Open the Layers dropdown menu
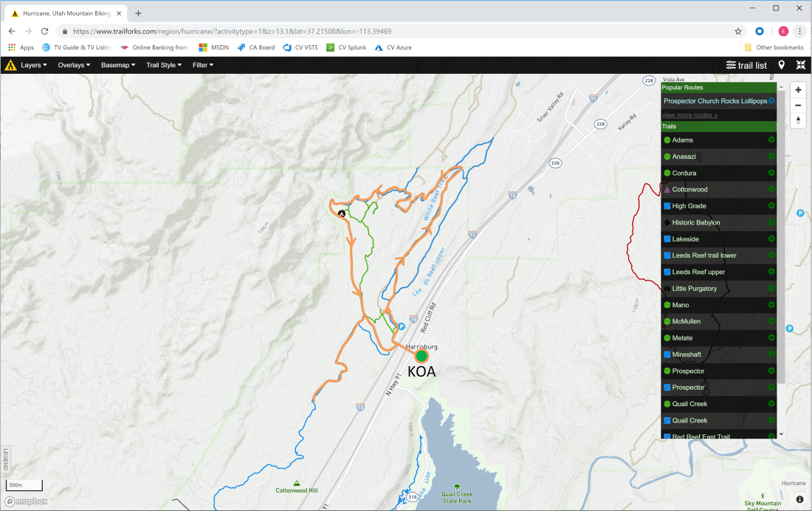The height and width of the screenshot is (511, 812). (33, 65)
